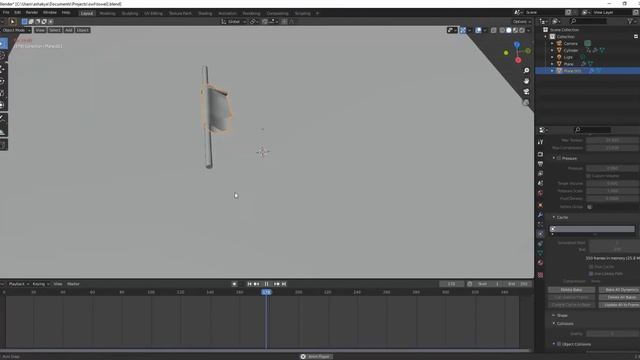Toggle the viewport gizmo visibility button
The image size is (640, 360).
(x=462, y=30)
